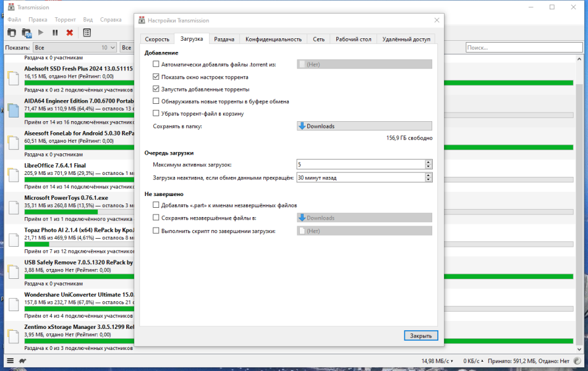The width and height of the screenshot is (588, 371).
Task: Open Торрент menu in main window
Action: coord(66,20)
